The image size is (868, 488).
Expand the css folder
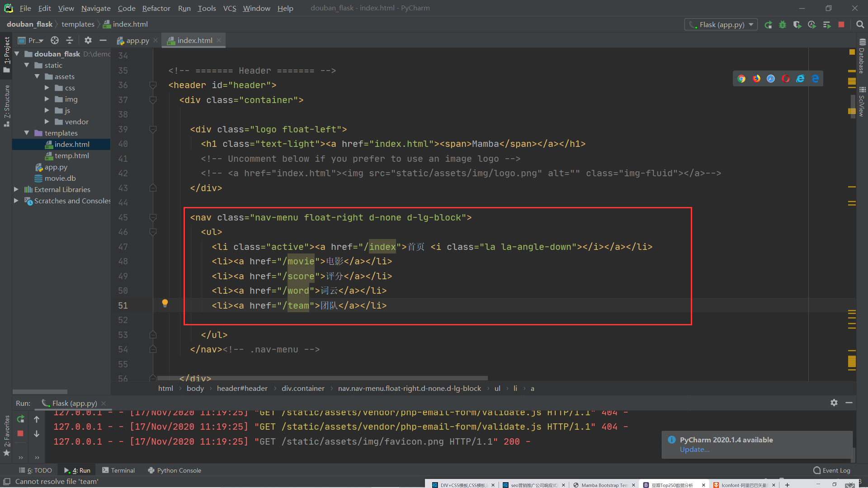pyautogui.click(x=47, y=88)
